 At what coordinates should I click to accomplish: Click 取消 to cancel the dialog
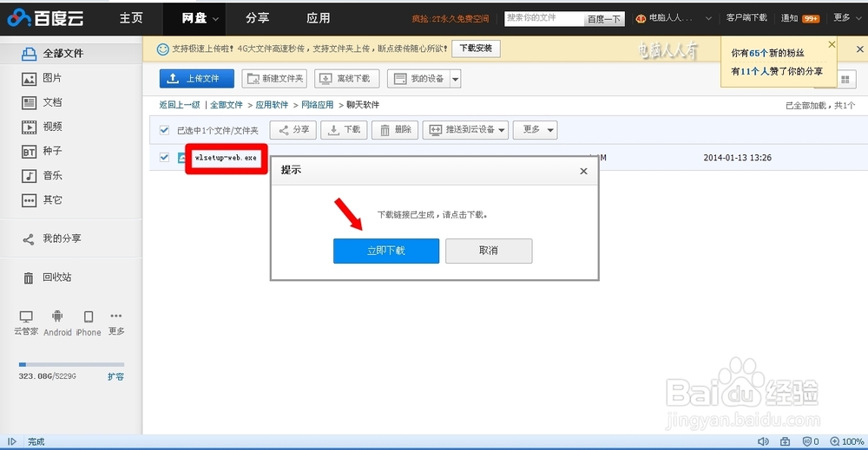(489, 251)
